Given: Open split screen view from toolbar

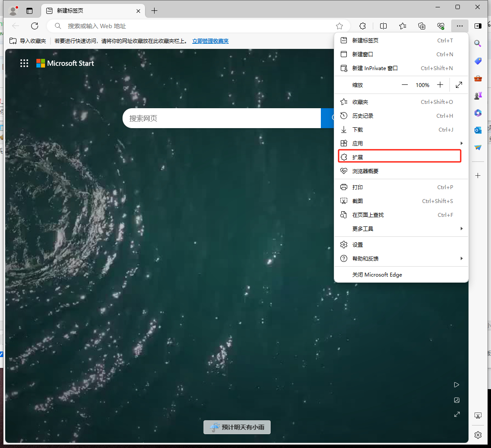Looking at the screenshot, I should coord(383,26).
